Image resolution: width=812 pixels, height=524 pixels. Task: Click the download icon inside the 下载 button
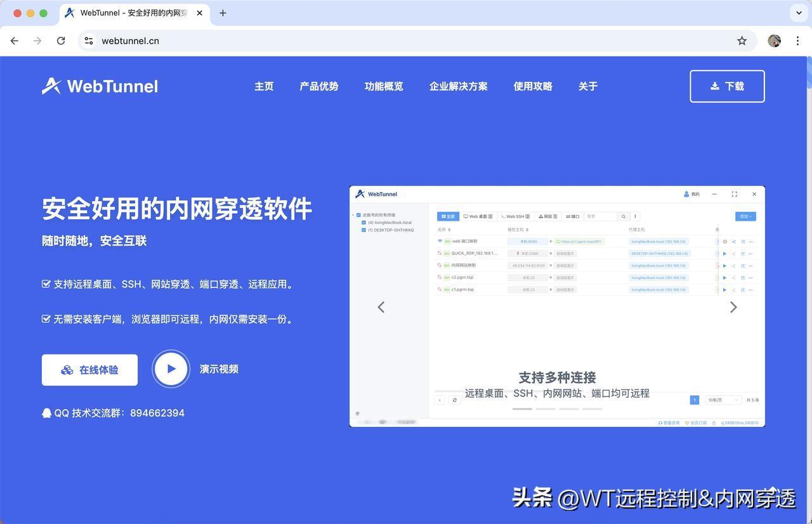pyautogui.click(x=715, y=86)
